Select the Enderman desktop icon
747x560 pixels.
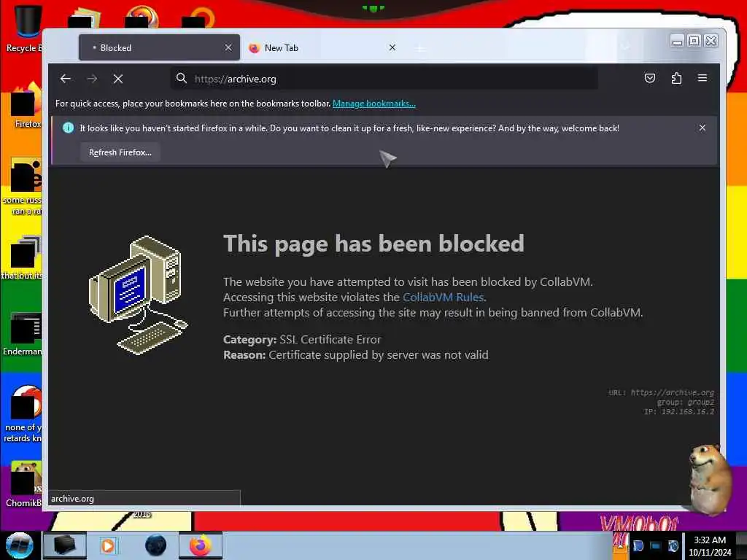[23, 333]
